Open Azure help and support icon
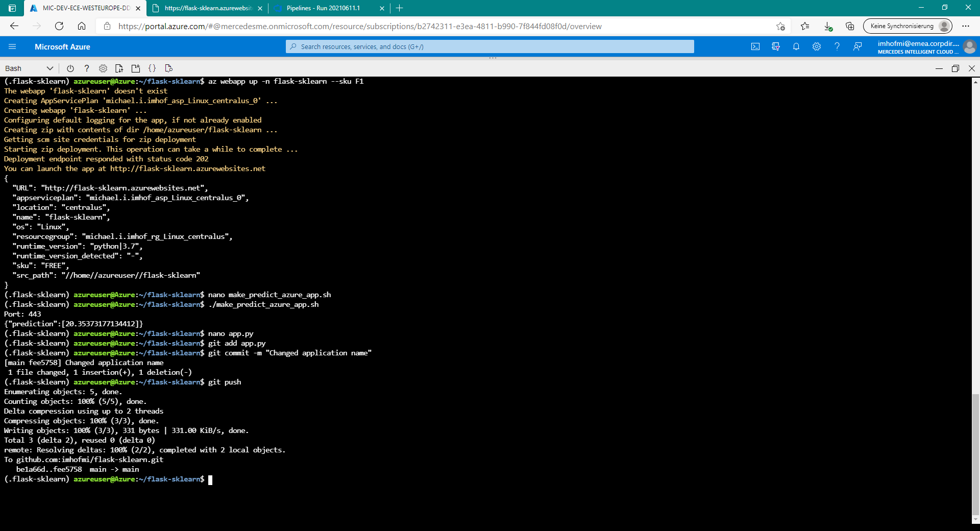This screenshot has width=980, height=531. 837,46
